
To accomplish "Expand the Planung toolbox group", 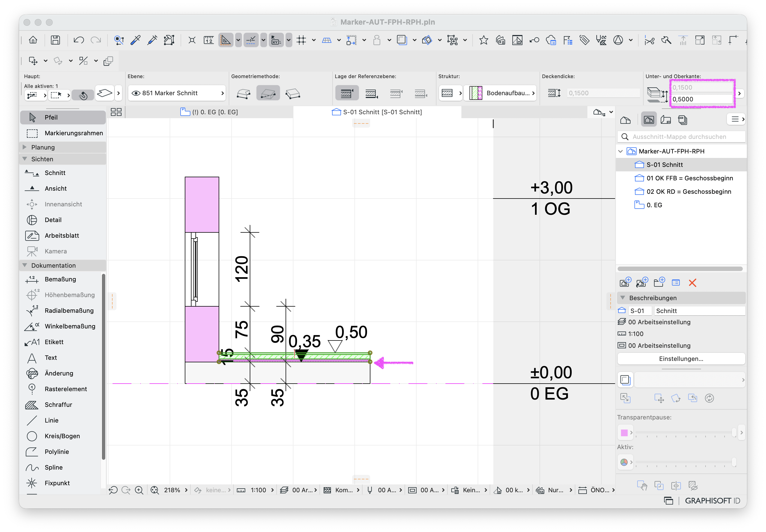I will click(25, 147).
